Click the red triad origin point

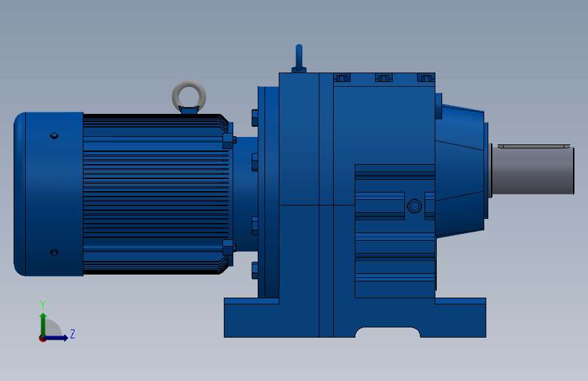(x=42, y=338)
